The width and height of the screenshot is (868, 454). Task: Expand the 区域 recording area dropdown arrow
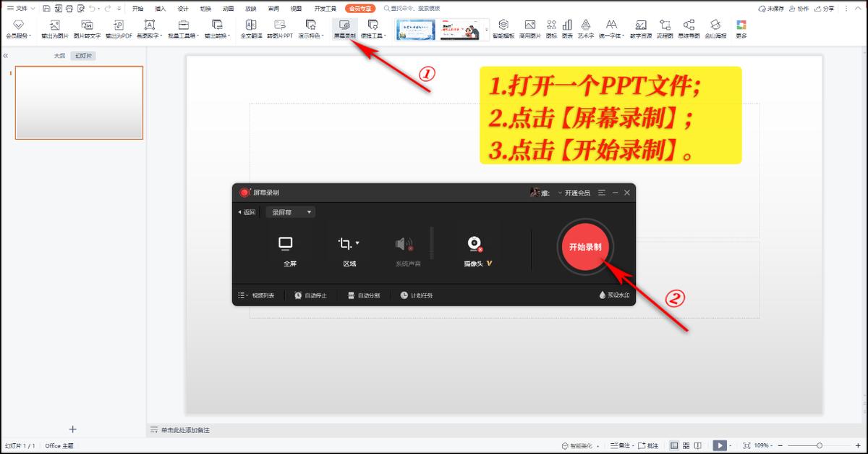[x=359, y=243]
